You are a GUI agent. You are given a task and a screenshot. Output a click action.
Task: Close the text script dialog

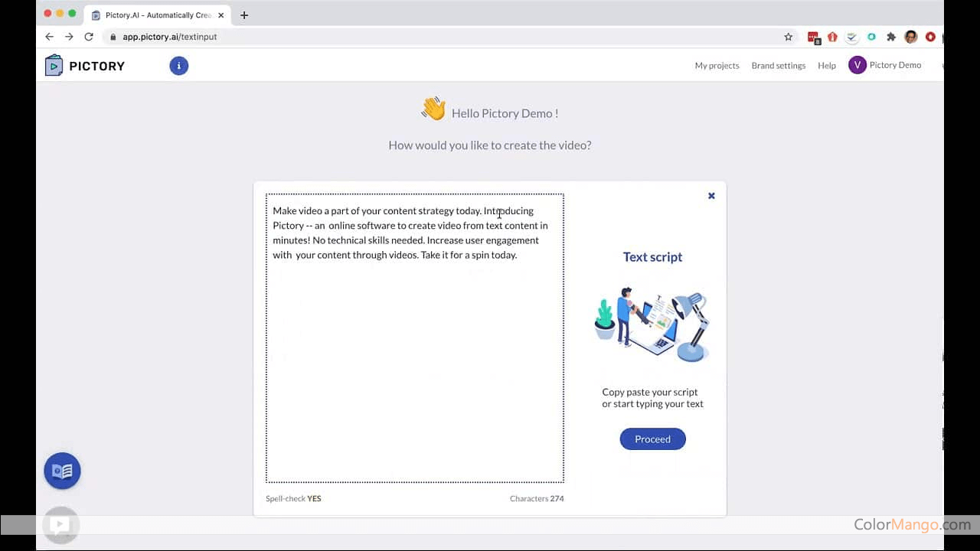711,196
